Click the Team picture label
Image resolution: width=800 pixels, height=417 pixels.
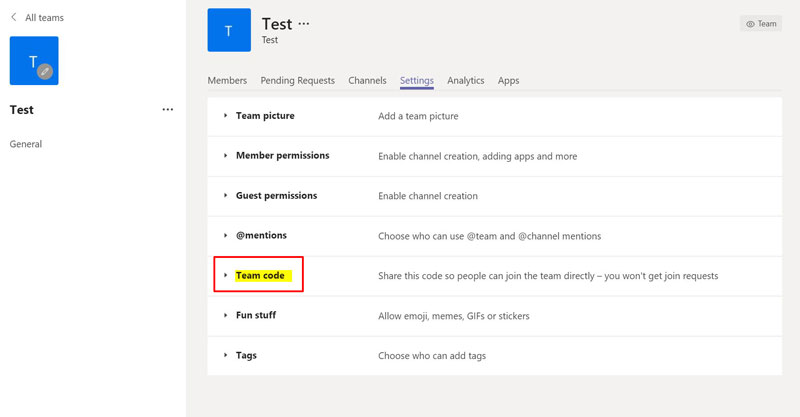tap(265, 116)
